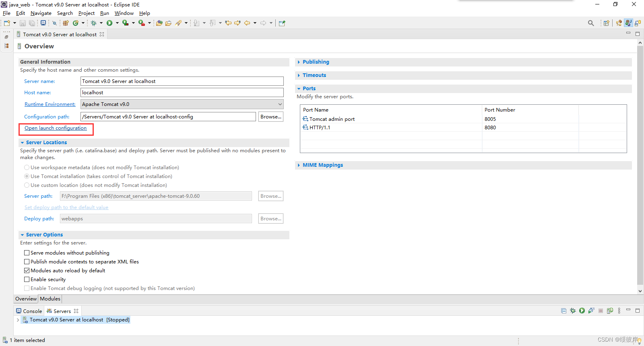Screen dimensions: 644x346
Task: Open the Run button dropdown arrow
Action: tap(117, 23)
